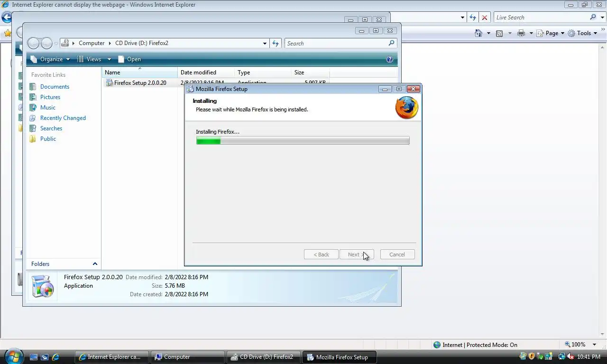Image resolution: width=607 pixels, height=364 pixels.
Task: Click the Internet Explorer Favorites star icon
Action: [x=7, y=33]
